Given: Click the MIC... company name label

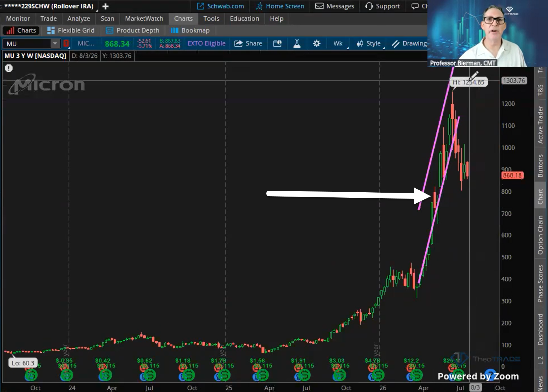Looking at the screenshot, I should [x=86, y=43].
